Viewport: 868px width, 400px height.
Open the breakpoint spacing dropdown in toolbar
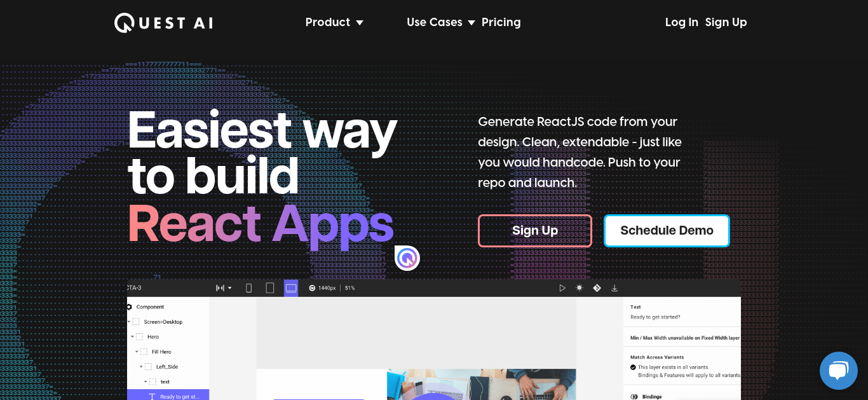tap(224, 288)
